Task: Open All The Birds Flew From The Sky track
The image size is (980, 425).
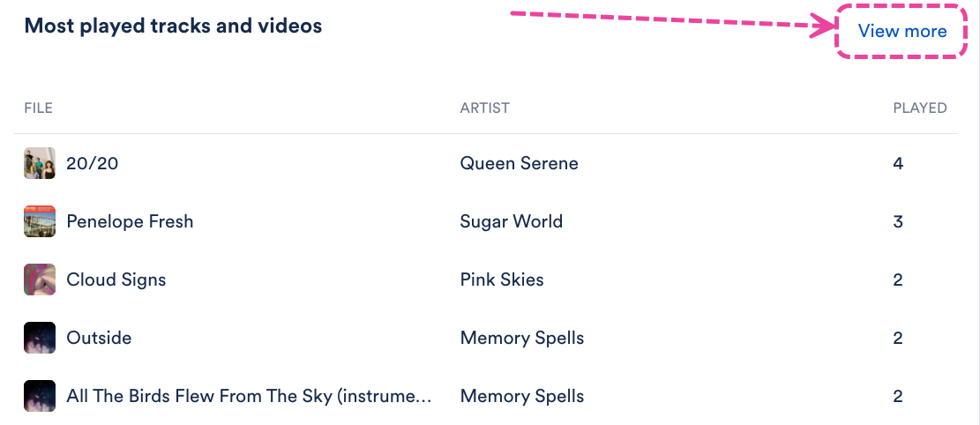Action: coord(250,396)
